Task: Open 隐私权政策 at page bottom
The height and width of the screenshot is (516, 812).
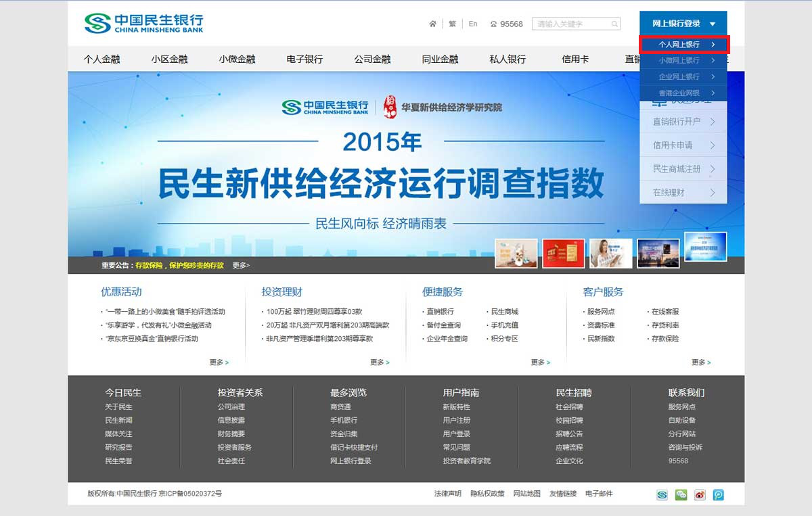Action: point(488,494)
